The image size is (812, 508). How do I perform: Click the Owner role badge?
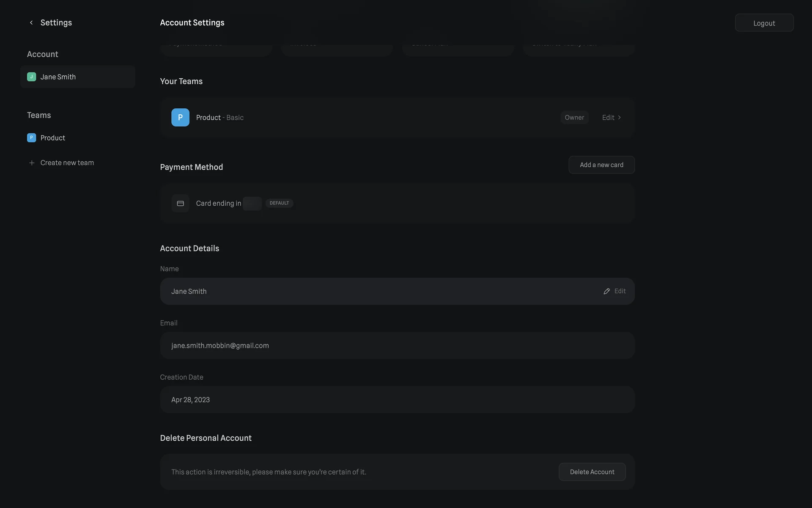(574, 118)
